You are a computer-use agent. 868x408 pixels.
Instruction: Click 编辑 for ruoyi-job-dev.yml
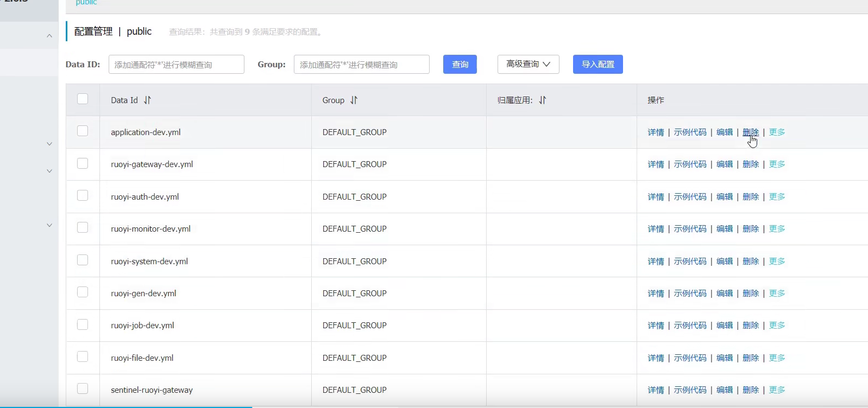click(725, 326)
